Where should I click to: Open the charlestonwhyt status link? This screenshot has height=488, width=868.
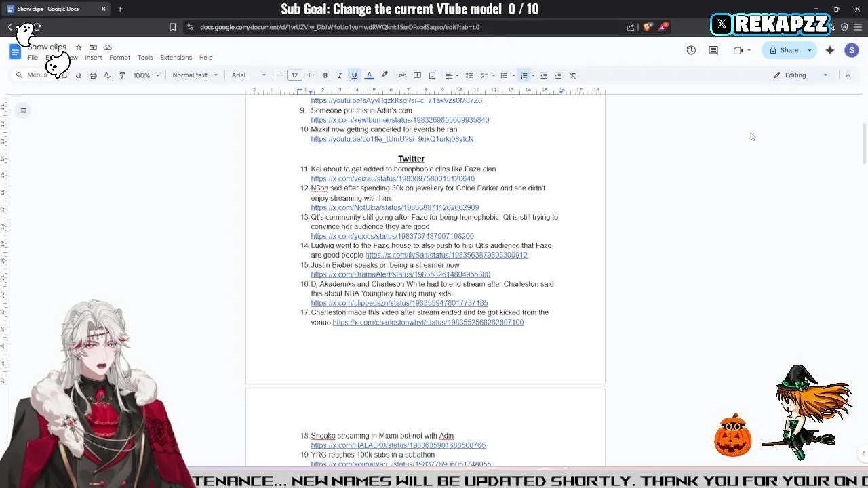click(x=428, y=323)
